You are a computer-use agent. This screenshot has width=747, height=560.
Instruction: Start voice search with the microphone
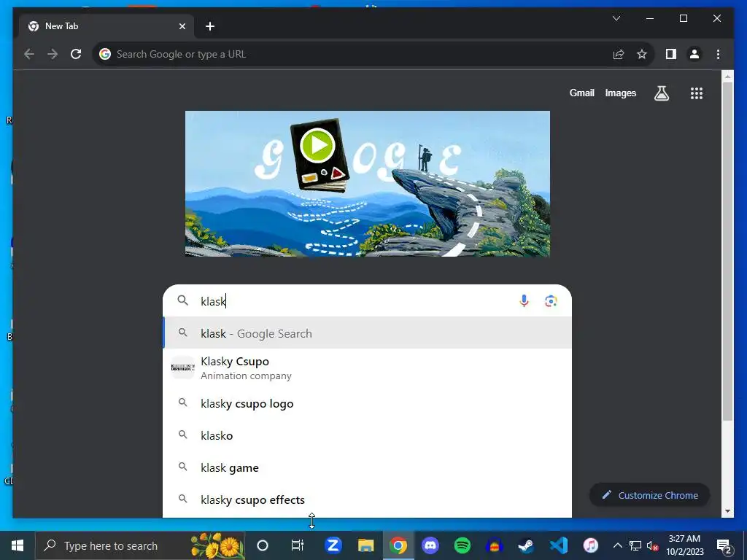(524, 301)
